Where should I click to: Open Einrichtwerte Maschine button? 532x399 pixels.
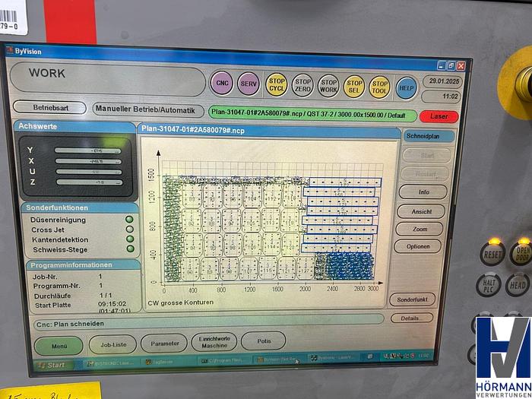click(x=214, y=342)
